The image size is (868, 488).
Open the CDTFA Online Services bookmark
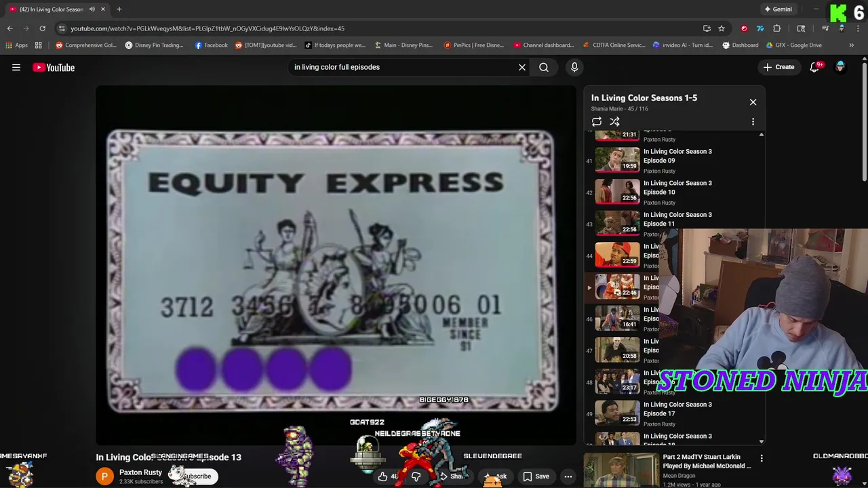coord(614,45)
